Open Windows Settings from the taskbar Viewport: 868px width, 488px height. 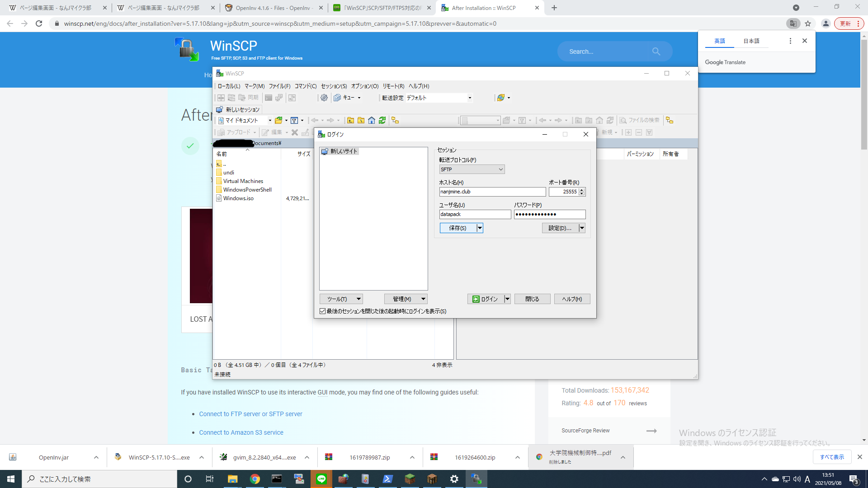454,479
